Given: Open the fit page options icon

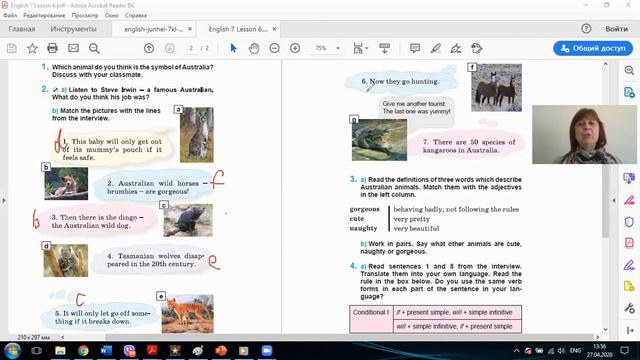Looking at the screenshot, I should coord(360,49).
